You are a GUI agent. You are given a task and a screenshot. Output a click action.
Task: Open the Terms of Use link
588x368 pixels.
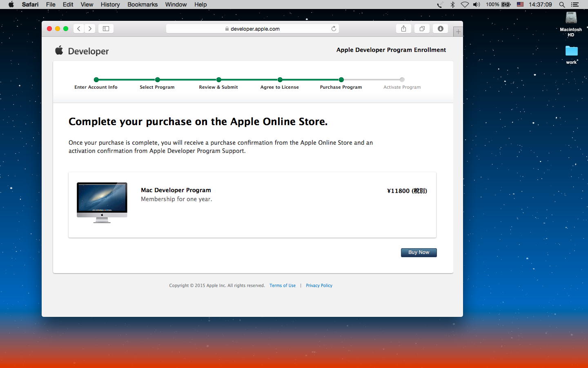(x=283, y=285)
